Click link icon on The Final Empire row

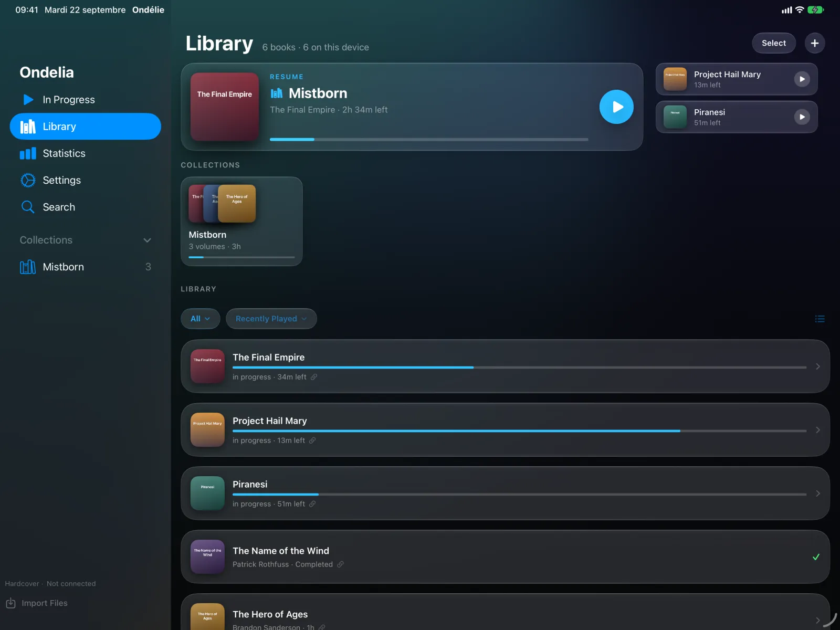coord(314,377)
